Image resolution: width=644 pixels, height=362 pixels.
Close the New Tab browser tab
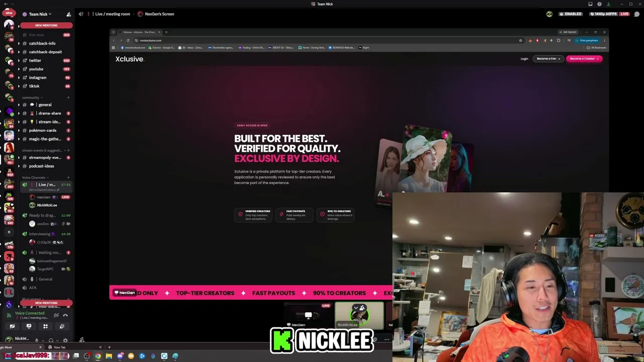[x=100, y=347]
